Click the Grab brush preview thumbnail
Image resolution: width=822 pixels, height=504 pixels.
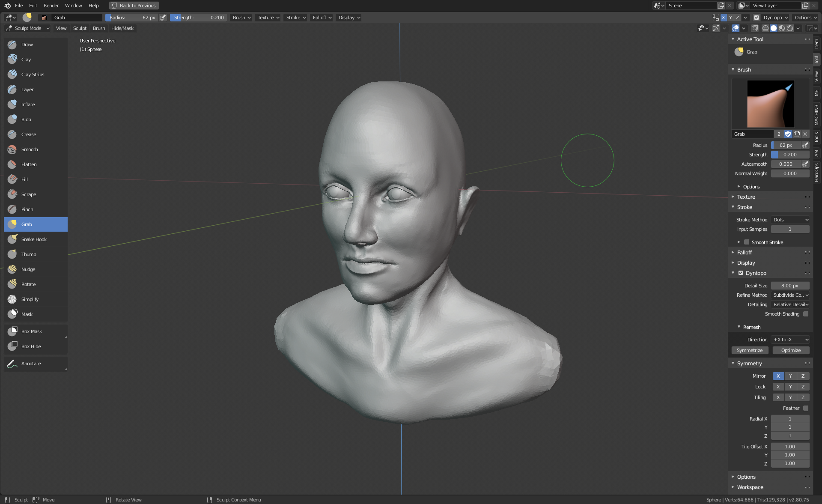tap(770, 104)
